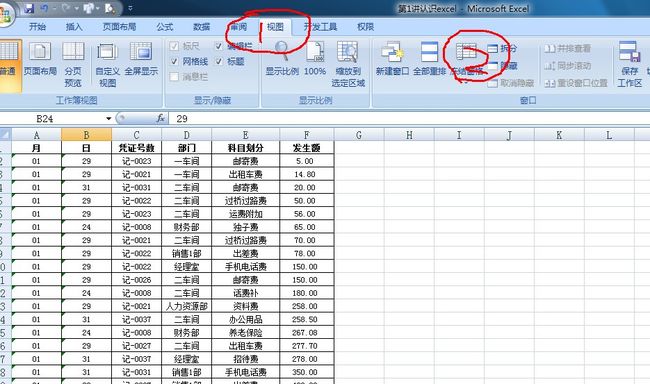Click 全部重排 arrange all windows

click(x=429, y=59)
